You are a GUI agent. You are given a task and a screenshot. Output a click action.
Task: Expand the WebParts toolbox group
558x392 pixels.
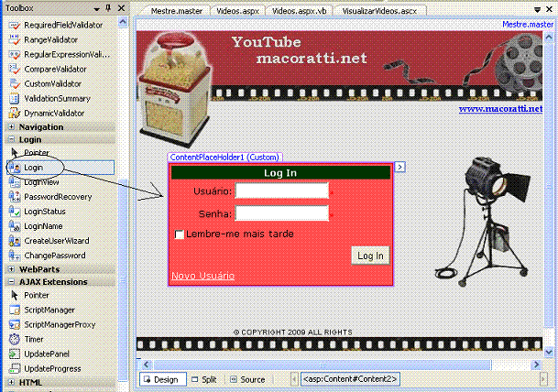tap(11, 269)
